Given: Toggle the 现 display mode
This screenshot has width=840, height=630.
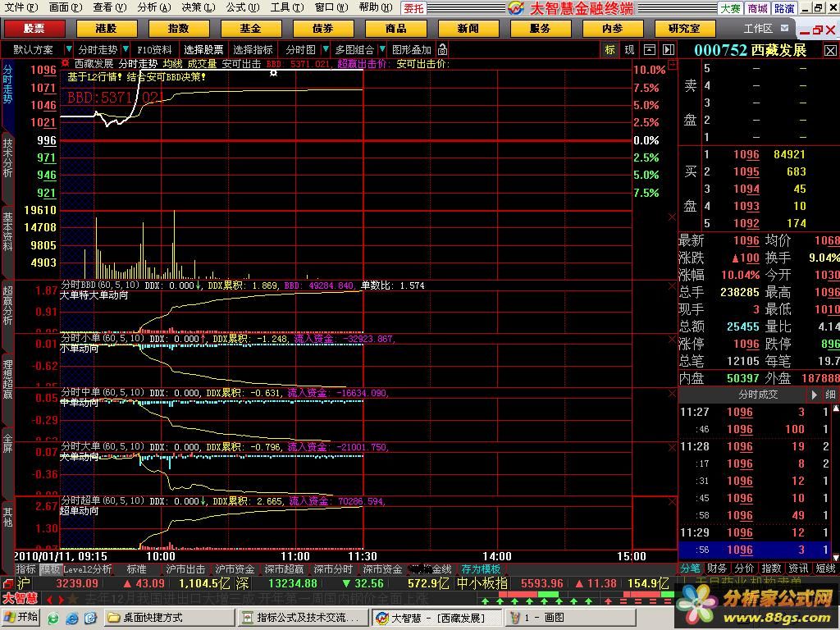Looking at the screenshot, I should pos(629,50).
